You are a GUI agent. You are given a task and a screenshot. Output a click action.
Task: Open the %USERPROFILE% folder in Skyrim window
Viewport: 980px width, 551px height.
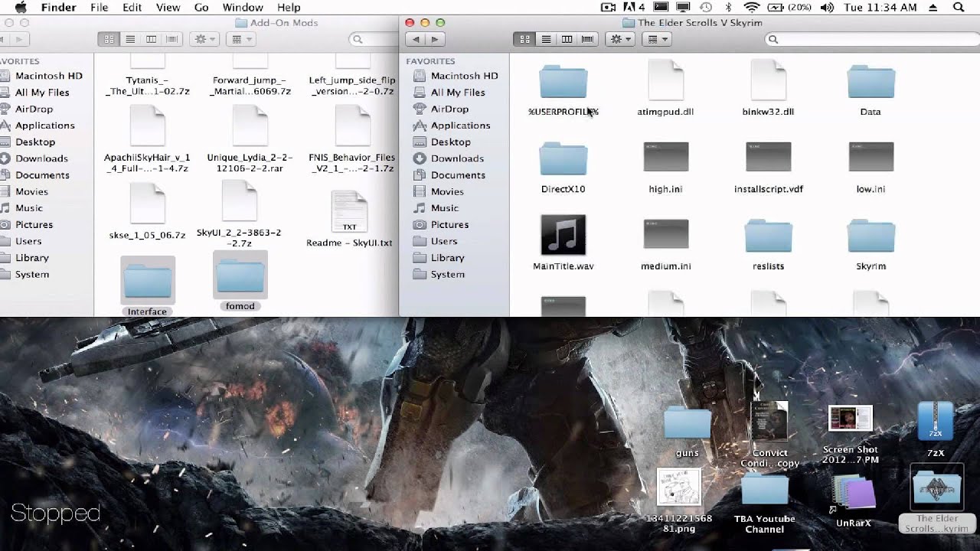pos(563,83)
